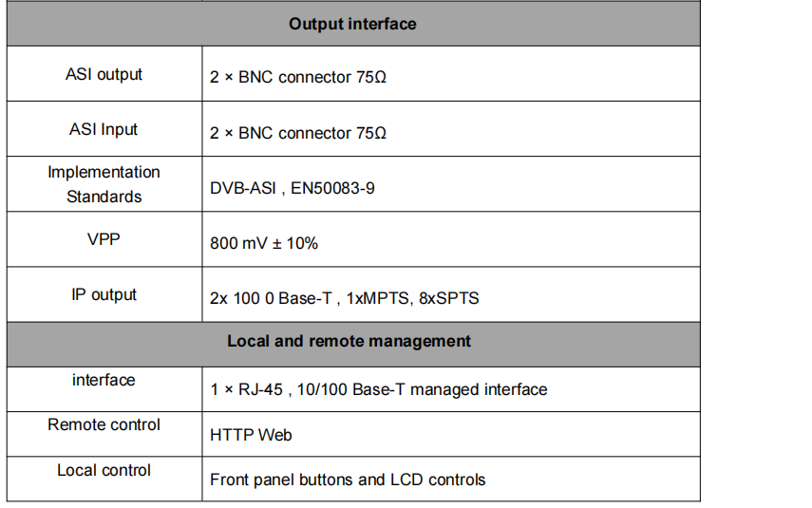Click the 800 mV ± 10% value

pos(264,243)
